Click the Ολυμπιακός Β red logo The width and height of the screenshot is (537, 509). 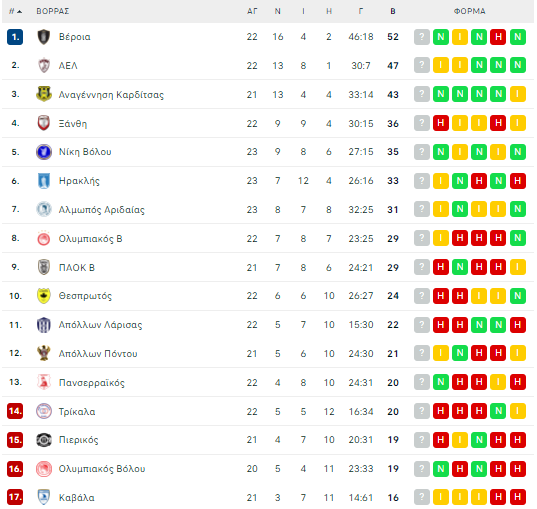click(44, 238)
